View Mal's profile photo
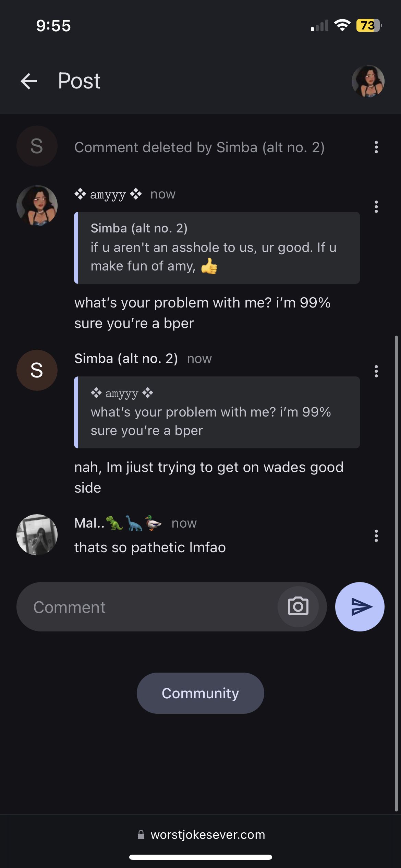 (x=37, y=535)
